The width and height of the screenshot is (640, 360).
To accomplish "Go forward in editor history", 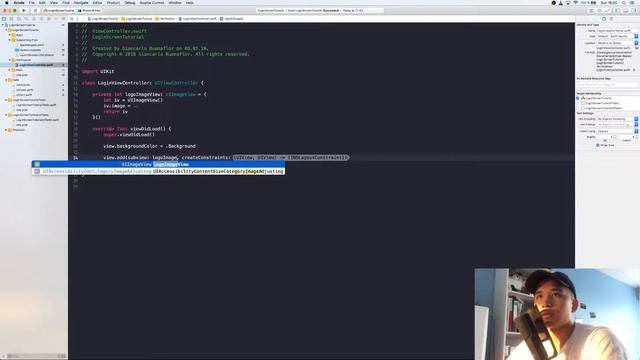I will click(x=84, y=19).
